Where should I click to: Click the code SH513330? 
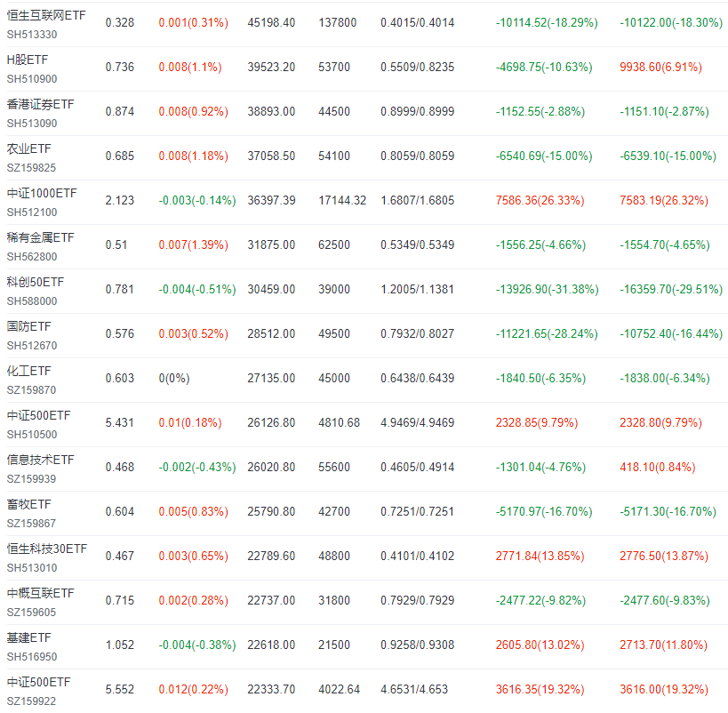[x=32, y=35]
